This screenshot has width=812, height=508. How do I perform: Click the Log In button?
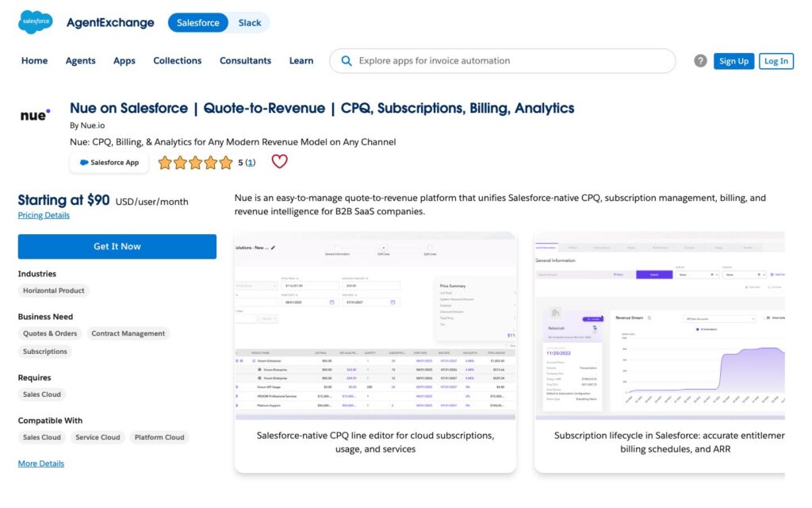pyautogui.click(x=776, y=61)
